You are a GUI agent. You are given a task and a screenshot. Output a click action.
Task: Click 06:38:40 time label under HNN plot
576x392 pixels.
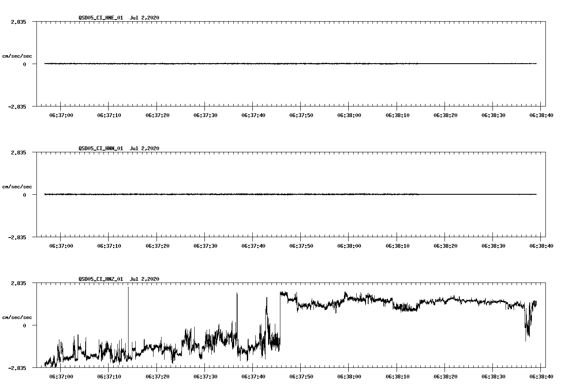pyautogui.click(x=541, y=246)
